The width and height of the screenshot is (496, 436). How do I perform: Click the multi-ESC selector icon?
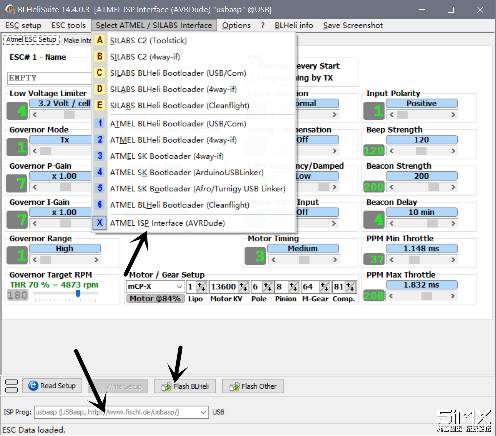11,386
